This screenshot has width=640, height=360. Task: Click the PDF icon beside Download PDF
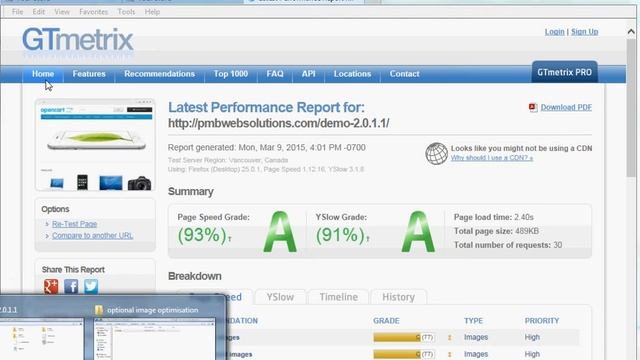(x=533, y=107)
